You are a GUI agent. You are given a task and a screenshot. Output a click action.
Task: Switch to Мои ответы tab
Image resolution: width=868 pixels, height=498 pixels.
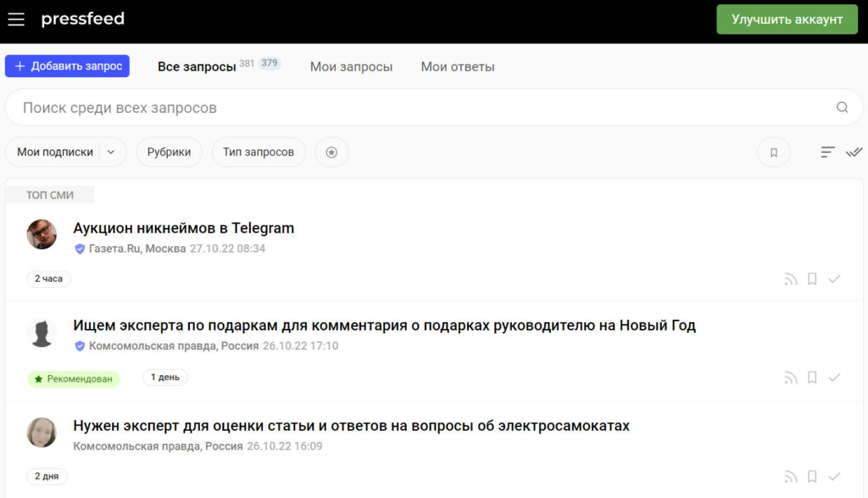click(x=458, y=66)
